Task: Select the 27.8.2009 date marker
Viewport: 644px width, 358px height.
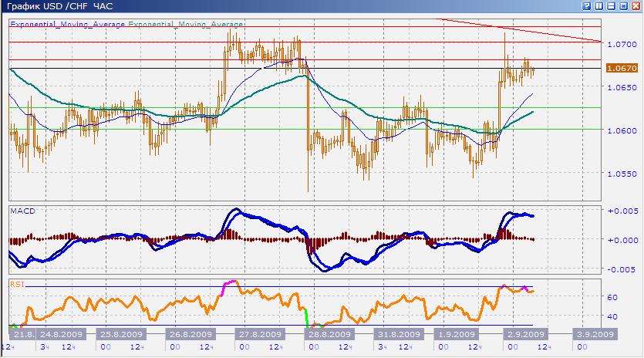Action: coord(261,335)
